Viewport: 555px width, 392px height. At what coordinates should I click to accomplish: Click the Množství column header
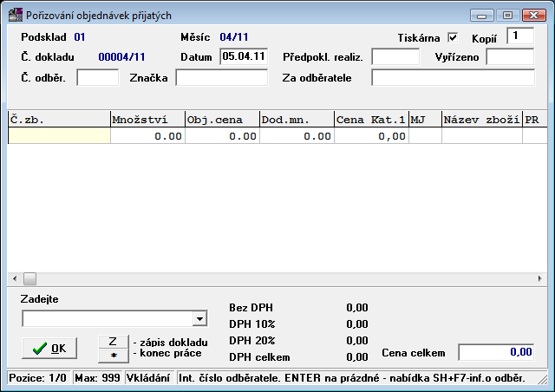(146, 120)
